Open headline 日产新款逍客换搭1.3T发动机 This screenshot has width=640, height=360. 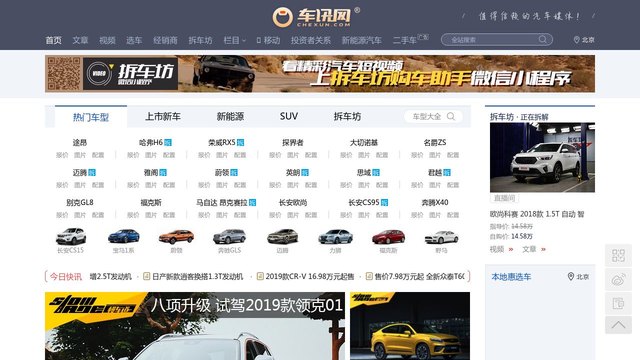(x=198, y=276)
